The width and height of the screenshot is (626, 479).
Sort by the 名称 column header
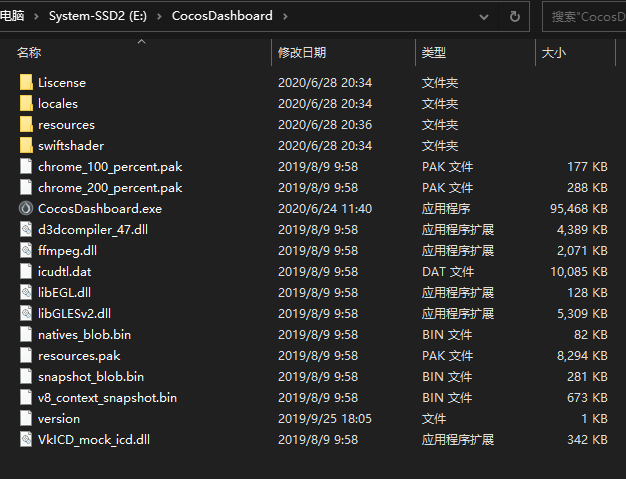29,52
